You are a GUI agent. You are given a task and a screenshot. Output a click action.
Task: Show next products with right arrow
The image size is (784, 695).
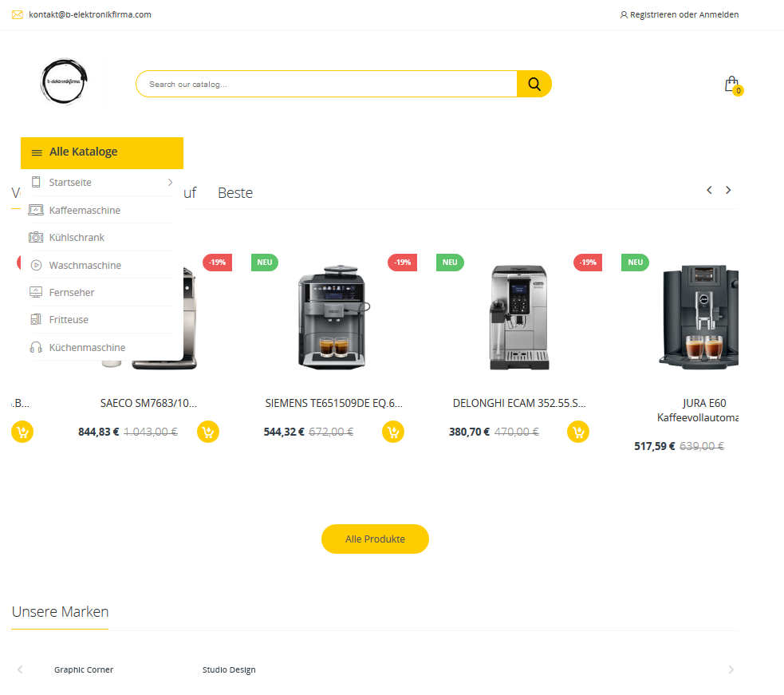[728, 190]
